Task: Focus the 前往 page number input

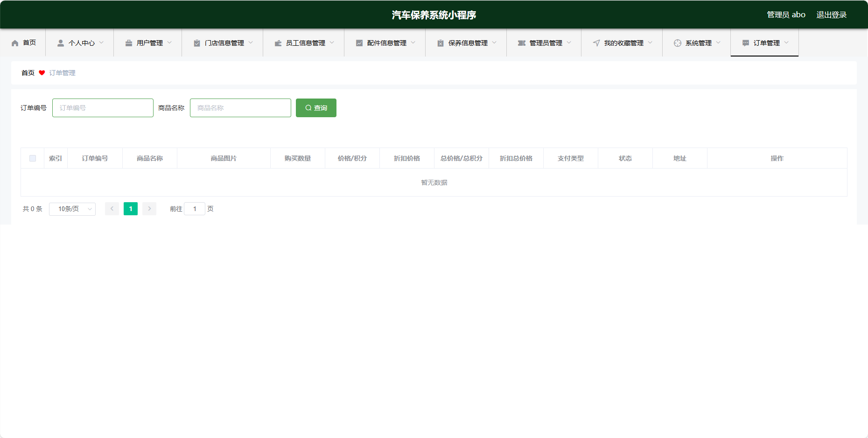Action: [x=195, y=209]
